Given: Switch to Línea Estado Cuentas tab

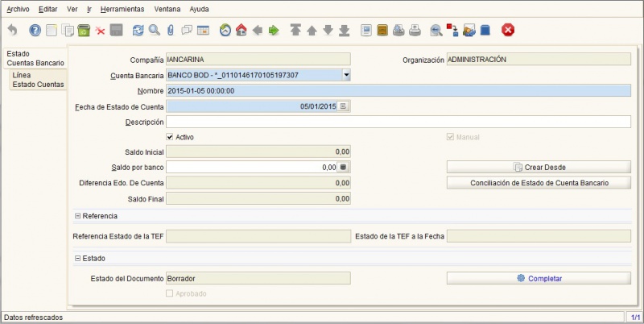Looking at the screenshot, I should pos(38,80).
